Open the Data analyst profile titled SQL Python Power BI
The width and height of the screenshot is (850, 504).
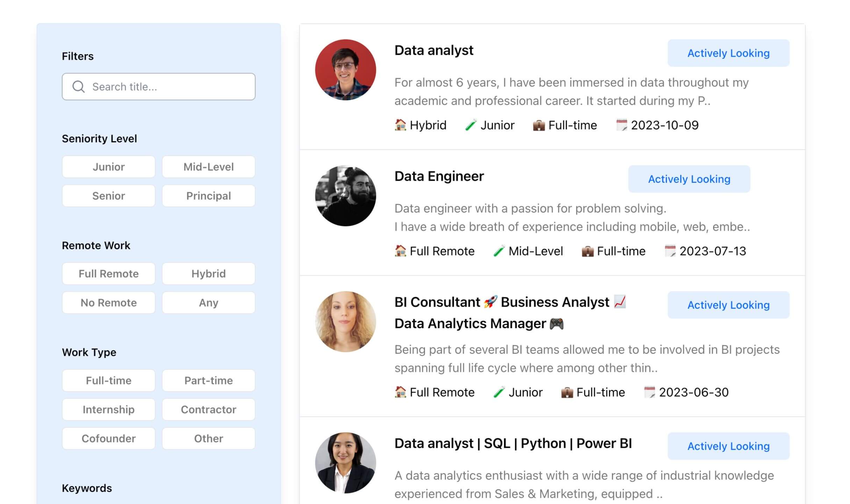513,443
